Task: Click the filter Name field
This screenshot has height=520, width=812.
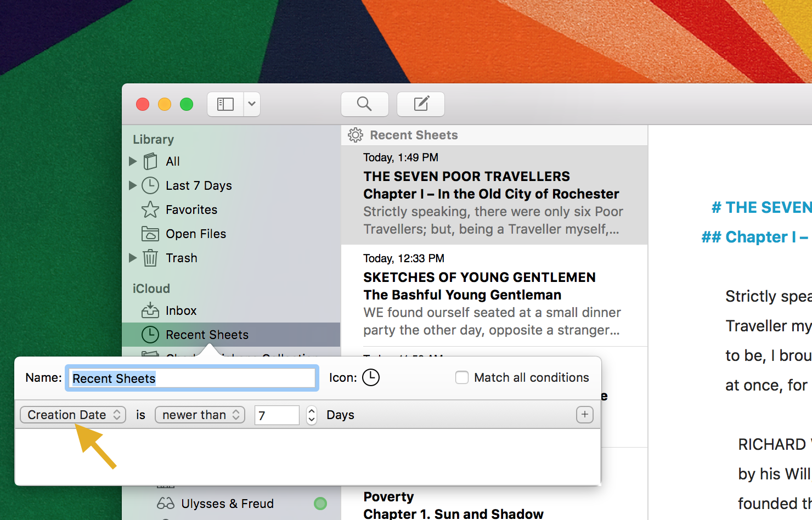Action: 192,378
